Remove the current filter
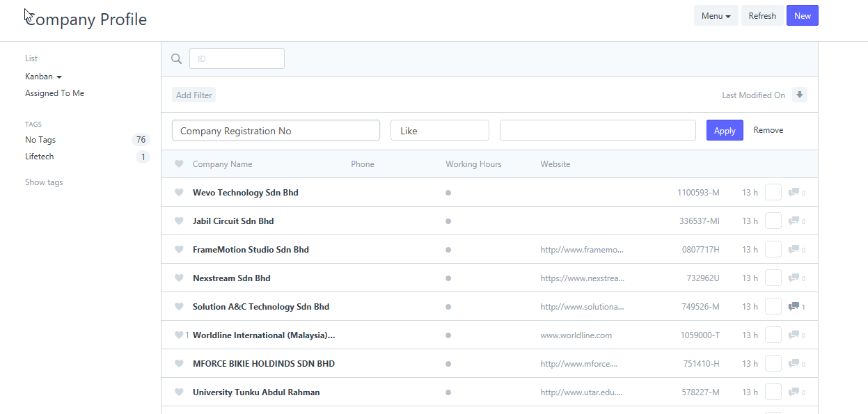This screenshot has height=414, width=868. pos(768,130)
